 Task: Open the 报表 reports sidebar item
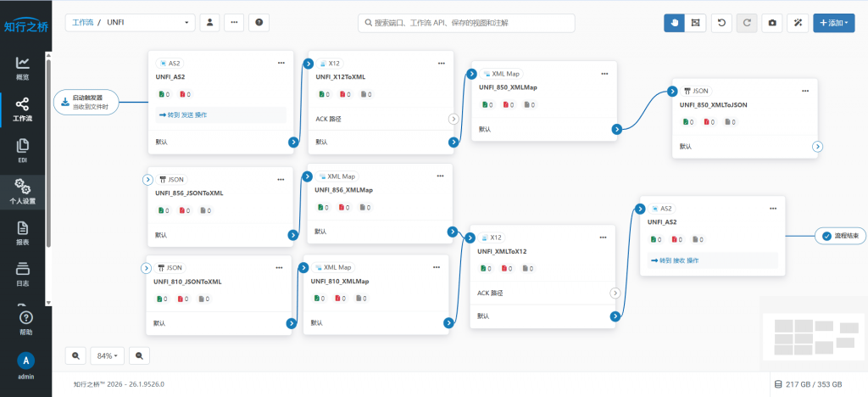(x=23, y=233)
